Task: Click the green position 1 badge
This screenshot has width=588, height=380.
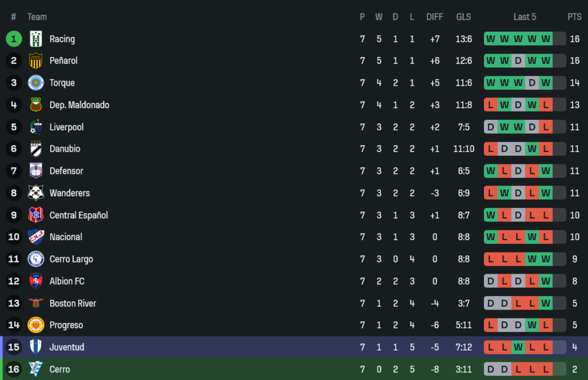Action: point(14,39)
